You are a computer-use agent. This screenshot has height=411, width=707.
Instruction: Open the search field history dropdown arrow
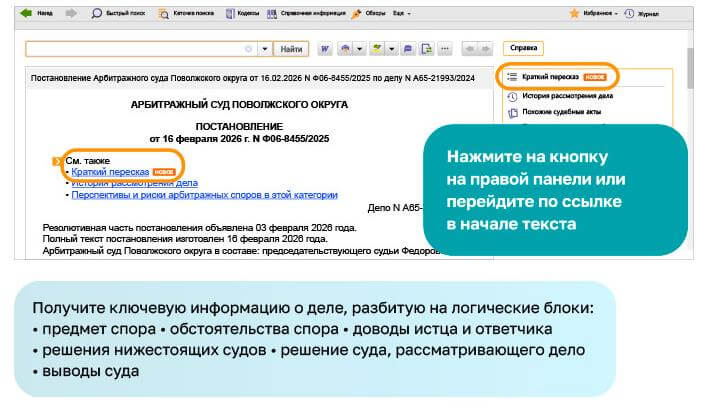(264, 48)
